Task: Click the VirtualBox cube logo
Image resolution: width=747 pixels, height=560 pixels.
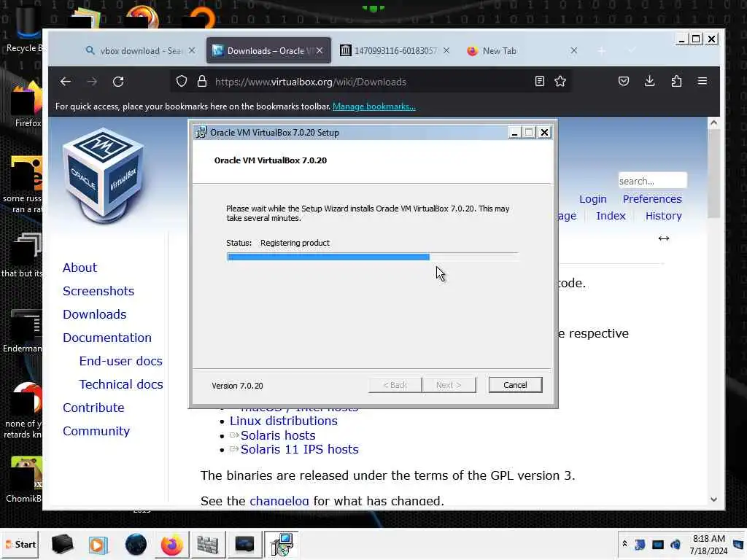Action: pyautogui.click(x=104, y=175)
